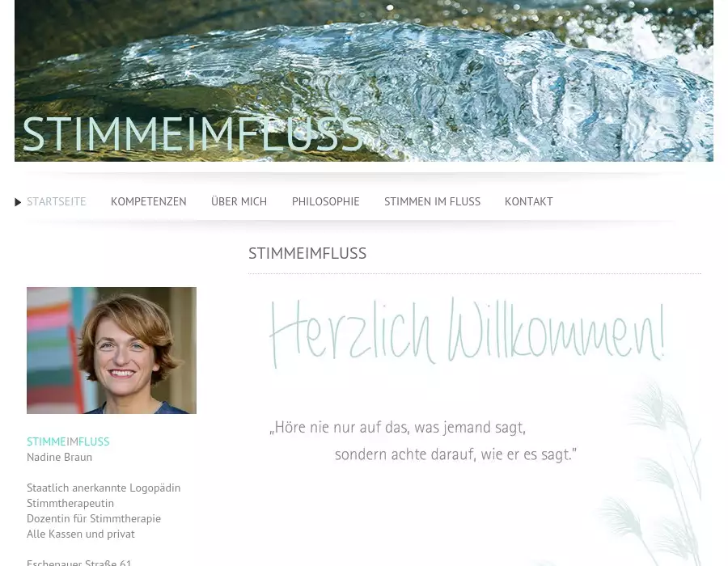Click Nadine Braun's portrait photo

click(112, 350)
